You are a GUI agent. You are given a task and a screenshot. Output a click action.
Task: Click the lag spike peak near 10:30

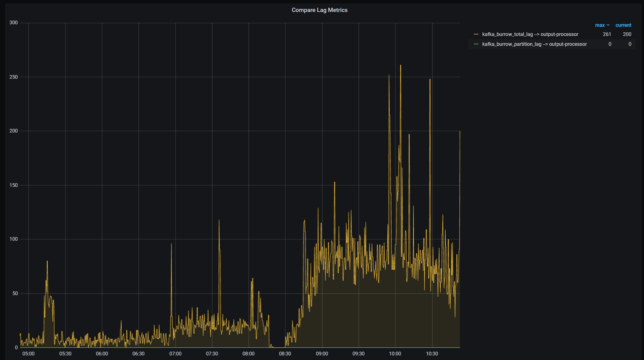(x=430, y=80)
